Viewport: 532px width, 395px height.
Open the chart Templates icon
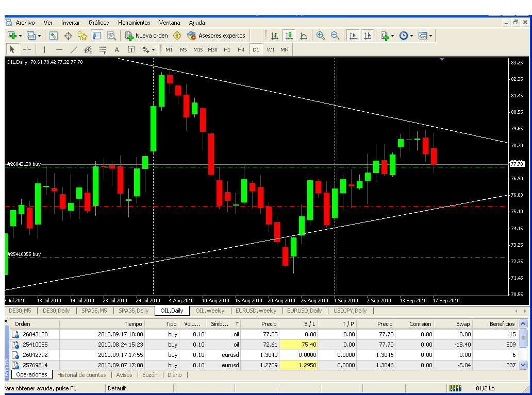423,35
